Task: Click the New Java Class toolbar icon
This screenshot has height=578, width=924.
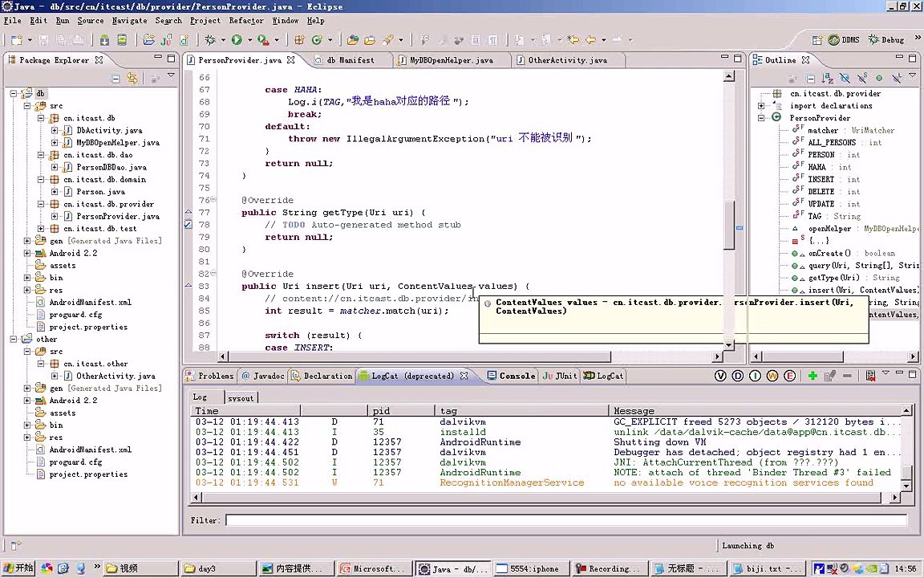Action: click(317, 39)
